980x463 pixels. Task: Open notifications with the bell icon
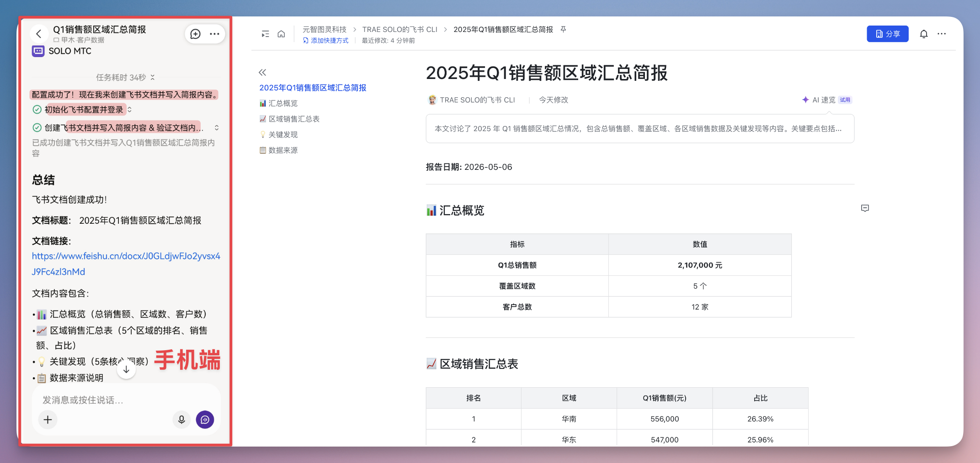click(924, 34)
